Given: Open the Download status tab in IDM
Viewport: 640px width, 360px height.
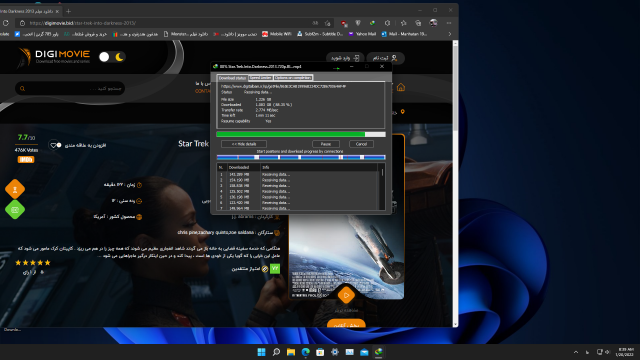Looking at the screenshot, I should 232,78.
